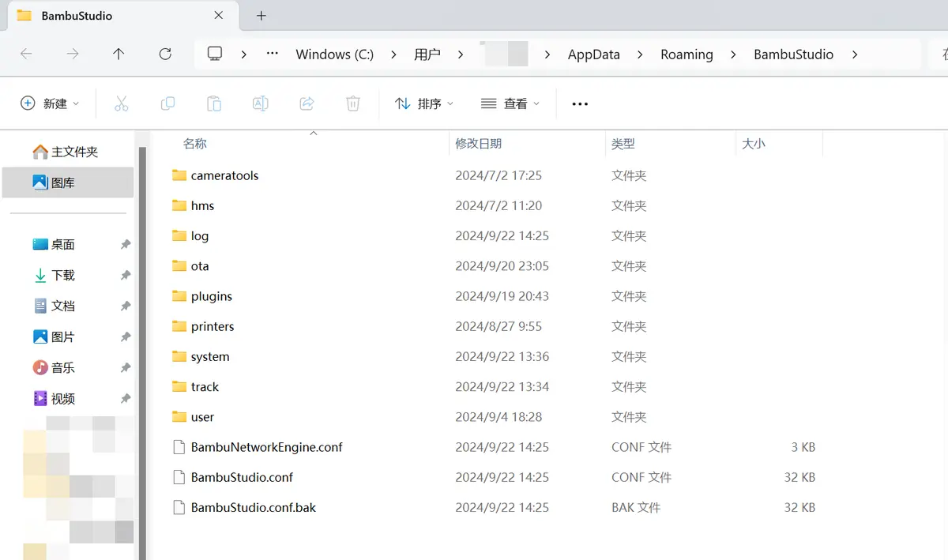This screenshot has width=948, height=560.
Task: Open the See more three-dots menu
Action: click(580, 103)
